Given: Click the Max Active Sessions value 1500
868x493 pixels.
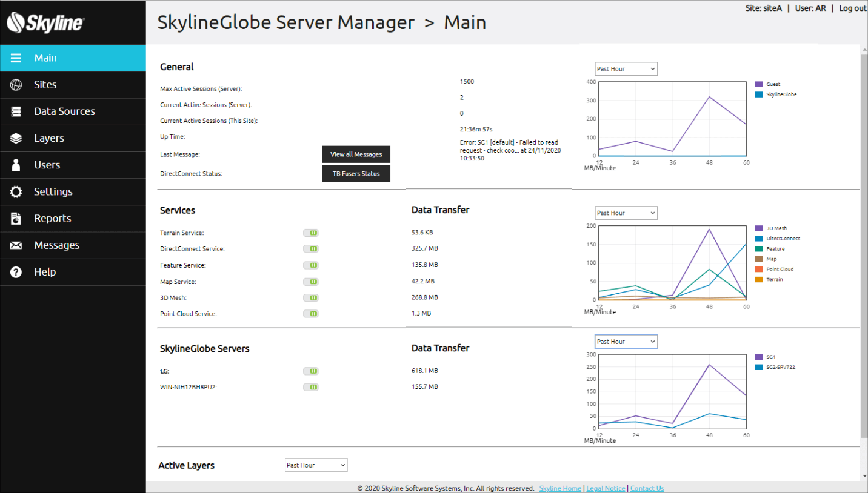Looking at the screenshot, I should 467,81.
